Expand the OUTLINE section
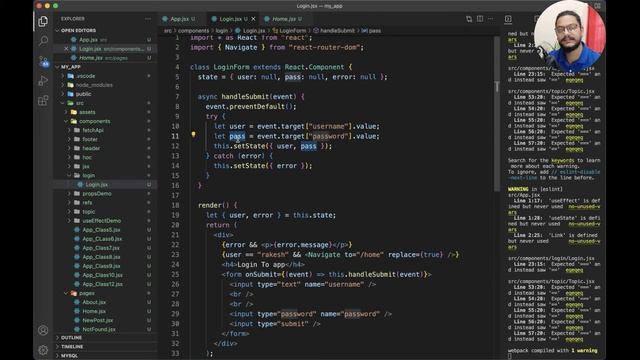Screen dimensions: 640x360 [71, 338]
